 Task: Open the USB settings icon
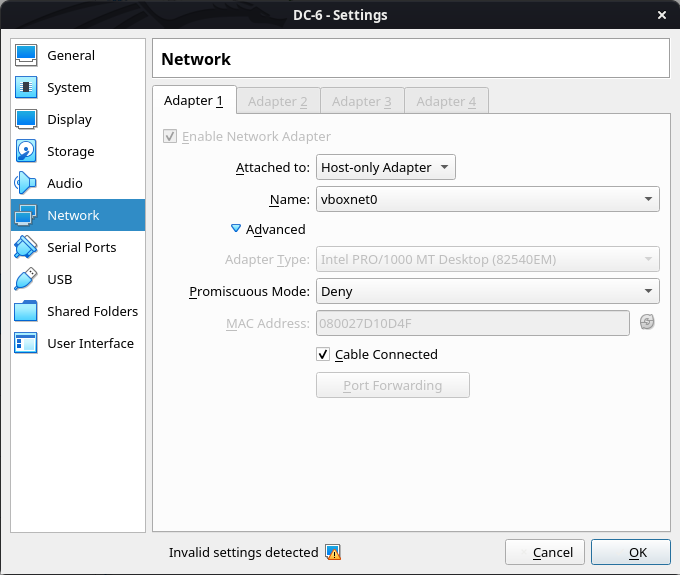pyautogui.click(x=27, y=280)
